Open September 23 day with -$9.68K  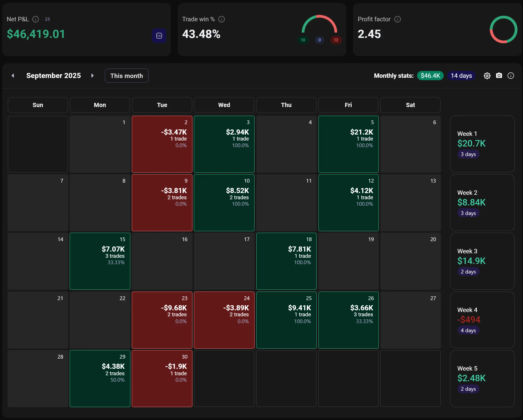click(x=162, y=320)
